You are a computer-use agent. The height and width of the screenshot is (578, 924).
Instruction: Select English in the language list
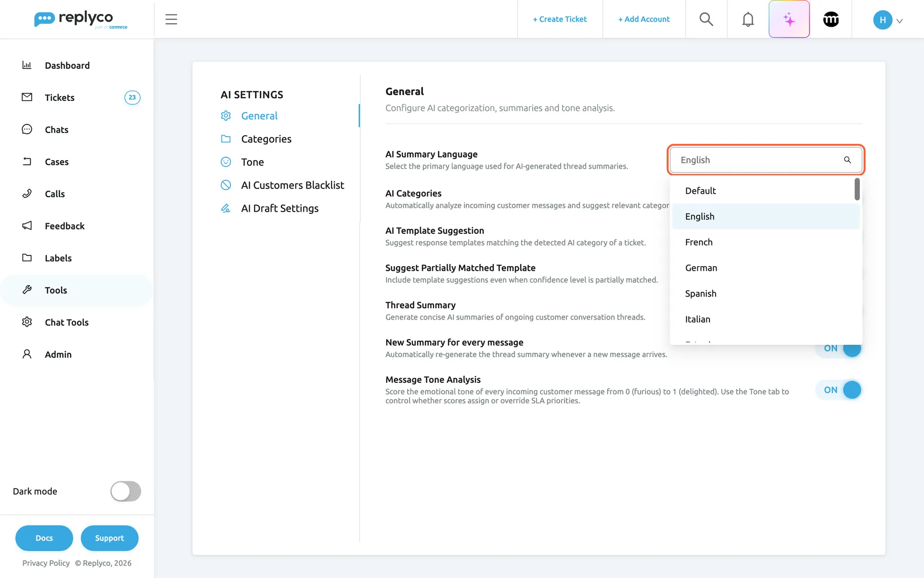click(766, 216)
